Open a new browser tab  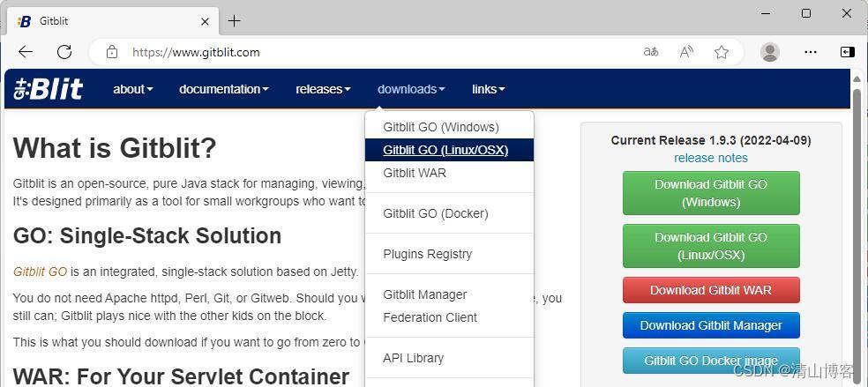[234, 20]
